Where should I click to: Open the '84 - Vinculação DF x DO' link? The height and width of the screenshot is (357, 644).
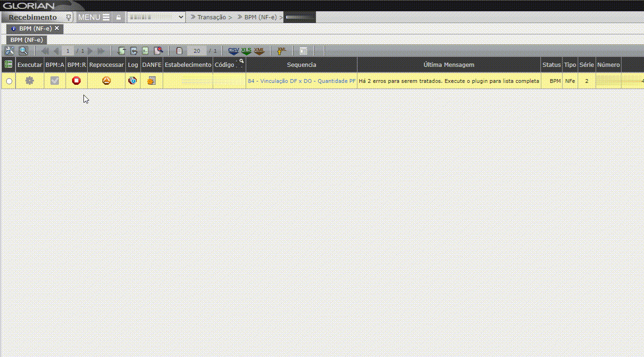(x=301, y=81)
